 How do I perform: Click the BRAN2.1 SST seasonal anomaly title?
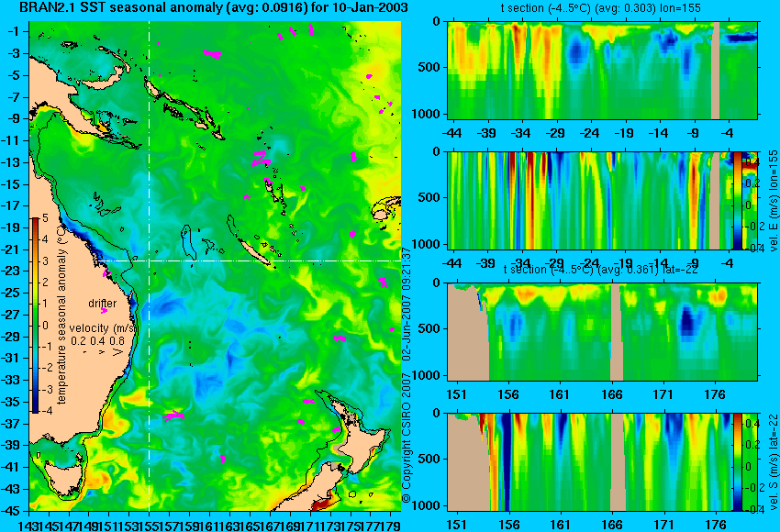click(214, 7)
